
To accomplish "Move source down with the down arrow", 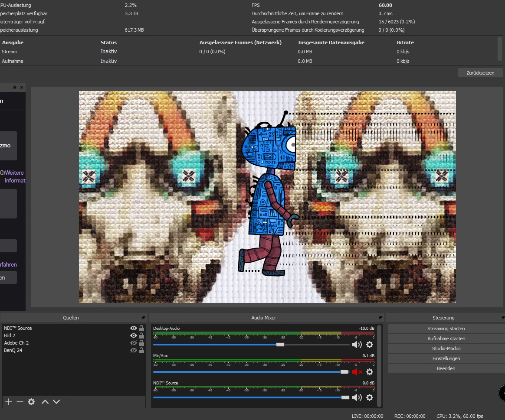I will [x=56, y=402].
